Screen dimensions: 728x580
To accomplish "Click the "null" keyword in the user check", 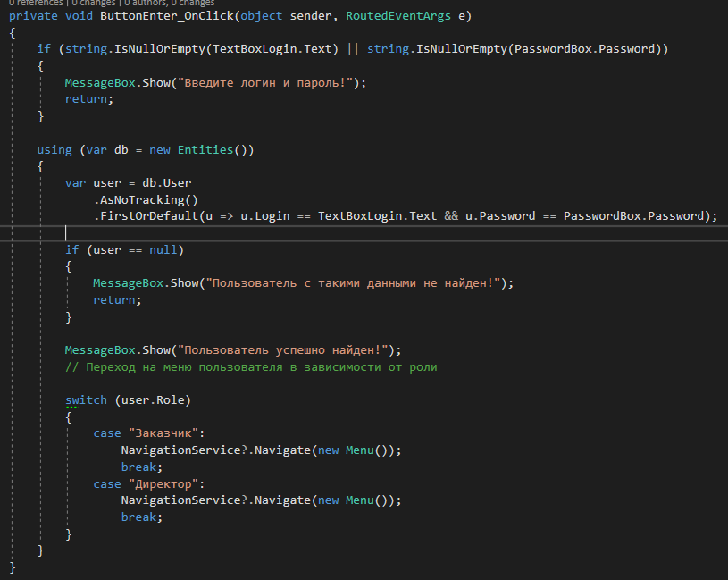I will [163, 250].
